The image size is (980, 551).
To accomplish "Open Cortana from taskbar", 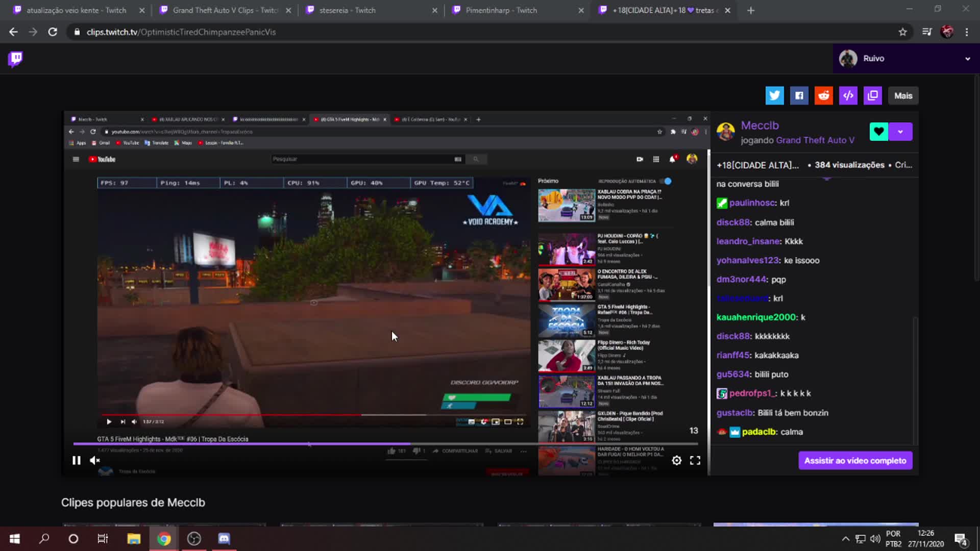I will tap(73, 539).
